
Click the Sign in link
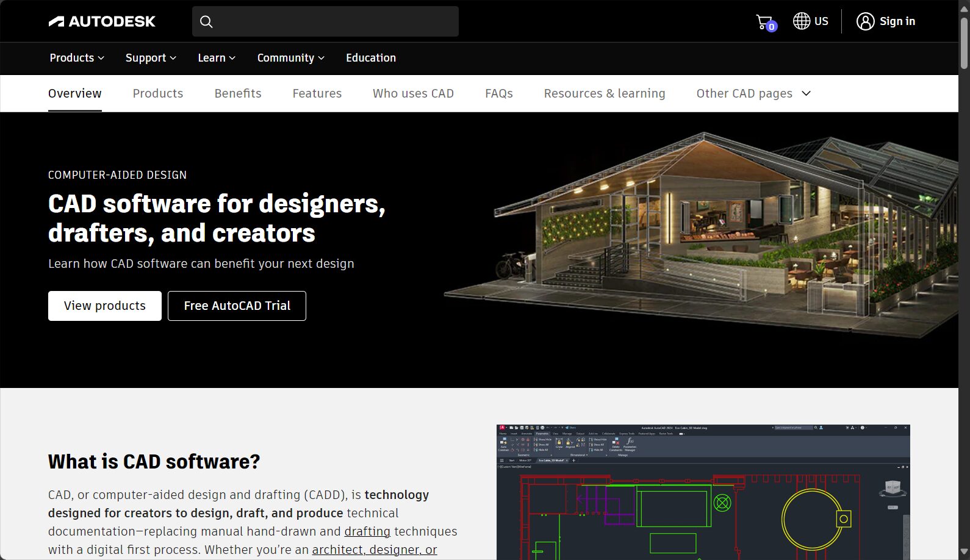tap(886, 21)
